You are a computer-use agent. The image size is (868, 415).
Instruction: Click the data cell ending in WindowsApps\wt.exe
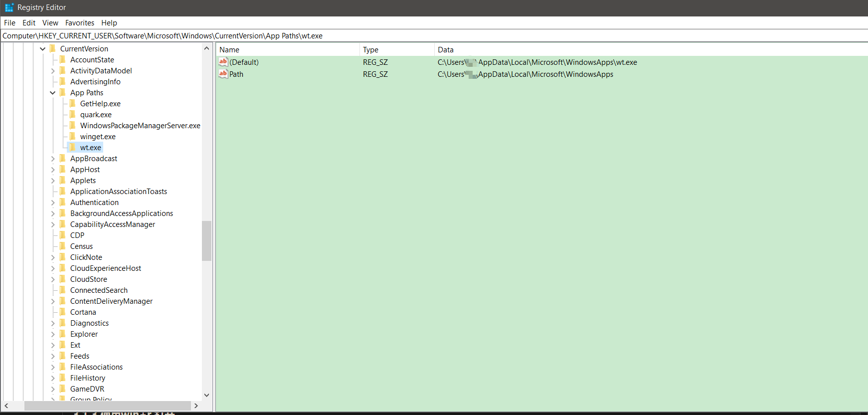click(x=537, y=62)
